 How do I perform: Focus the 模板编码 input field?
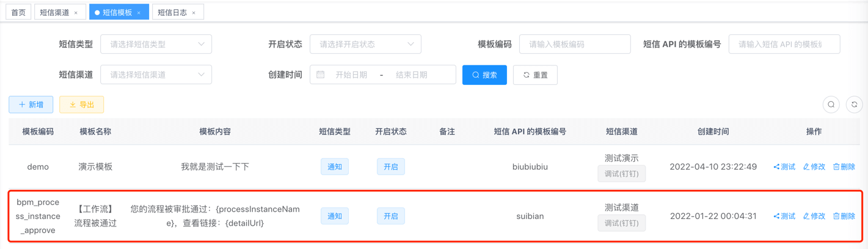point(574,45)
